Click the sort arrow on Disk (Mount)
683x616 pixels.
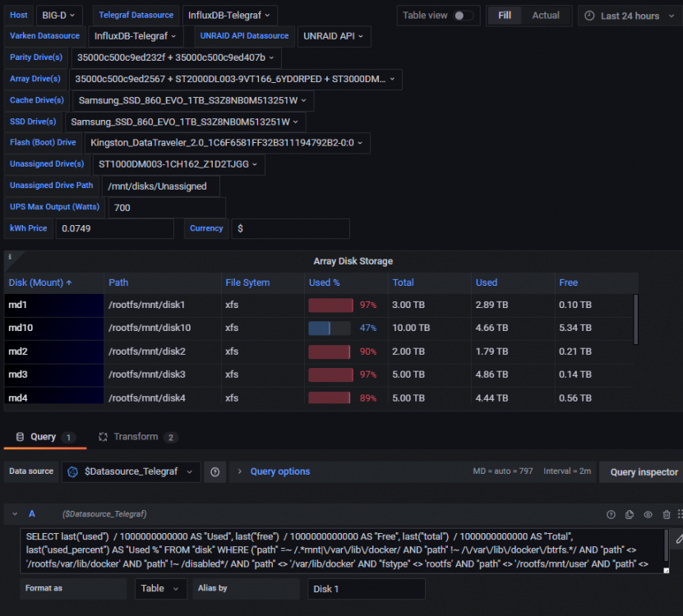click(x=69, y=283)
